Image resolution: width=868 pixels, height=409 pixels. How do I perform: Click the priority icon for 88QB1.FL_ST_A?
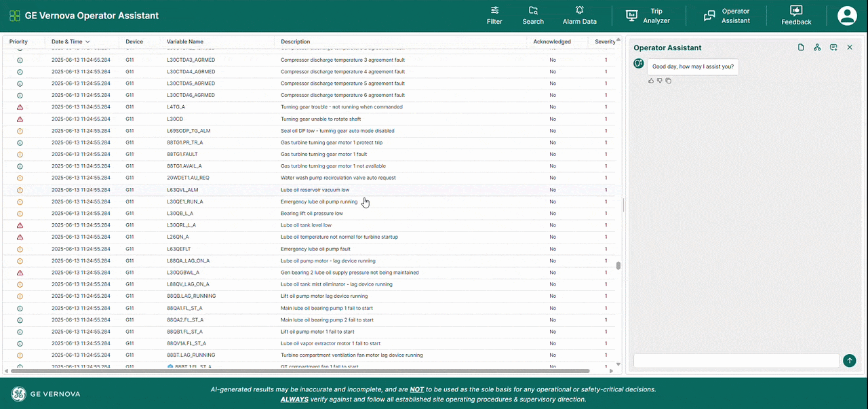point(20,332)
